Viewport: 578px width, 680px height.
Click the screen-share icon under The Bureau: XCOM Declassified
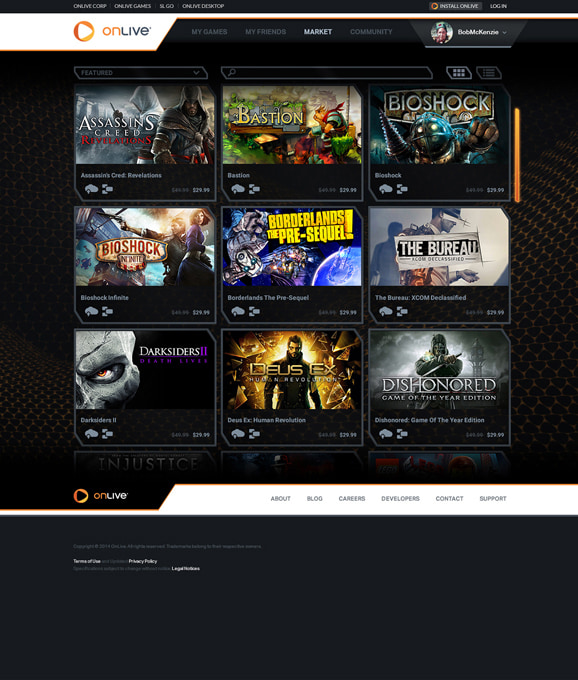[402, 311]
